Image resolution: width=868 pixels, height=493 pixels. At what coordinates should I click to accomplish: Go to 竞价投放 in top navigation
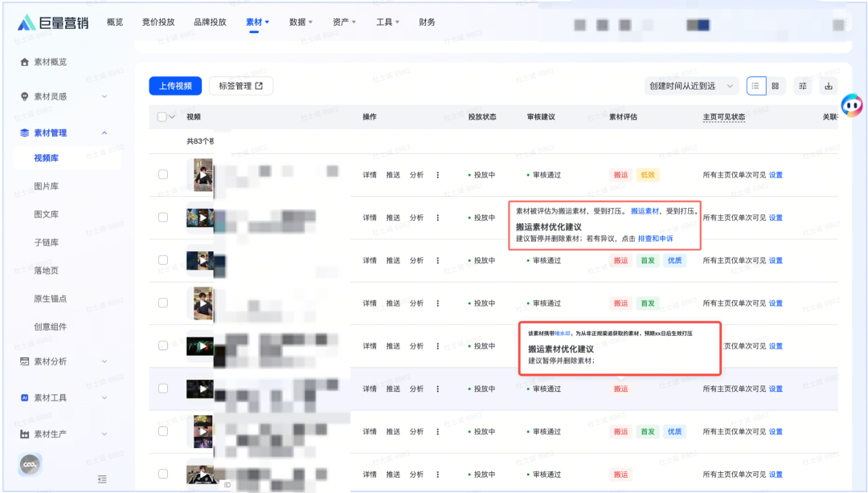click(x=158, y=22)
